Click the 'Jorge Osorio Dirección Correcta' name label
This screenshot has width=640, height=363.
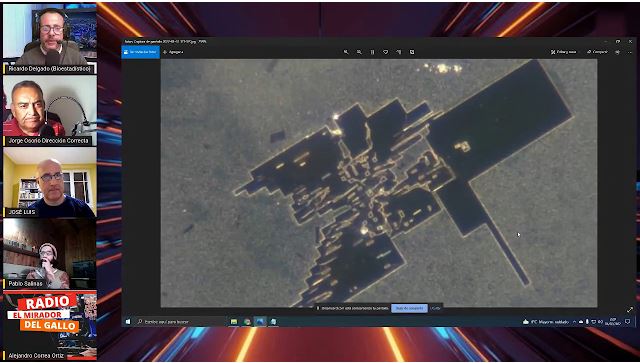click(48, 140)
